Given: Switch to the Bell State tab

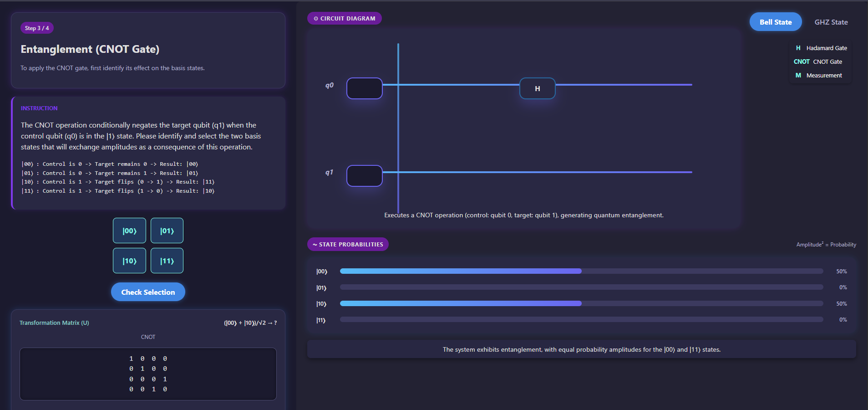Looking at the screenshot, I should point(775,22).
